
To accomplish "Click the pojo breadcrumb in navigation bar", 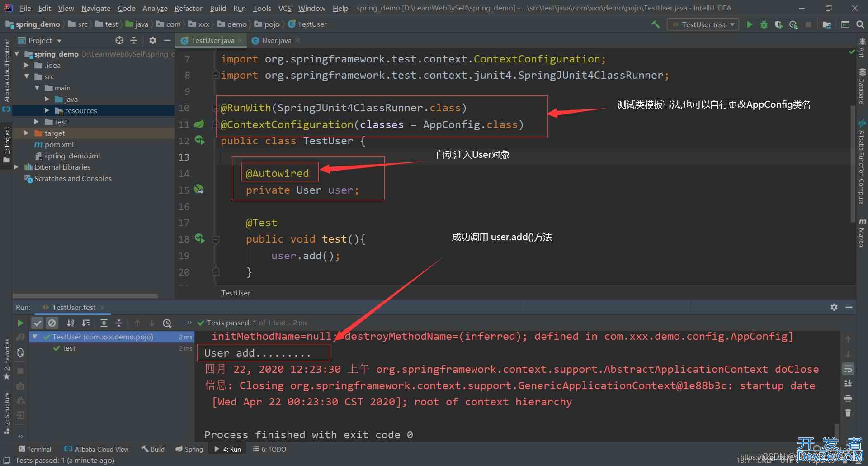I will click(267, 24).
